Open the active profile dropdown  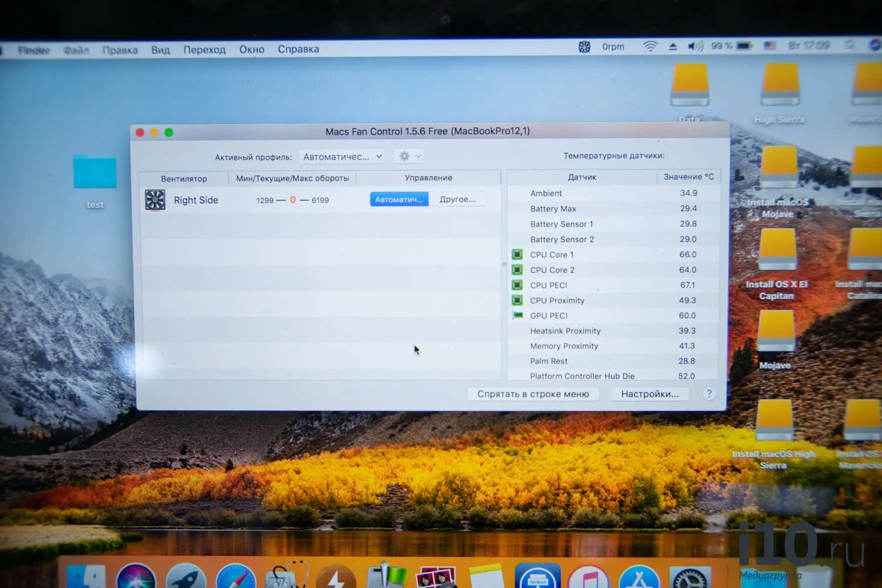tap(343, 156)
